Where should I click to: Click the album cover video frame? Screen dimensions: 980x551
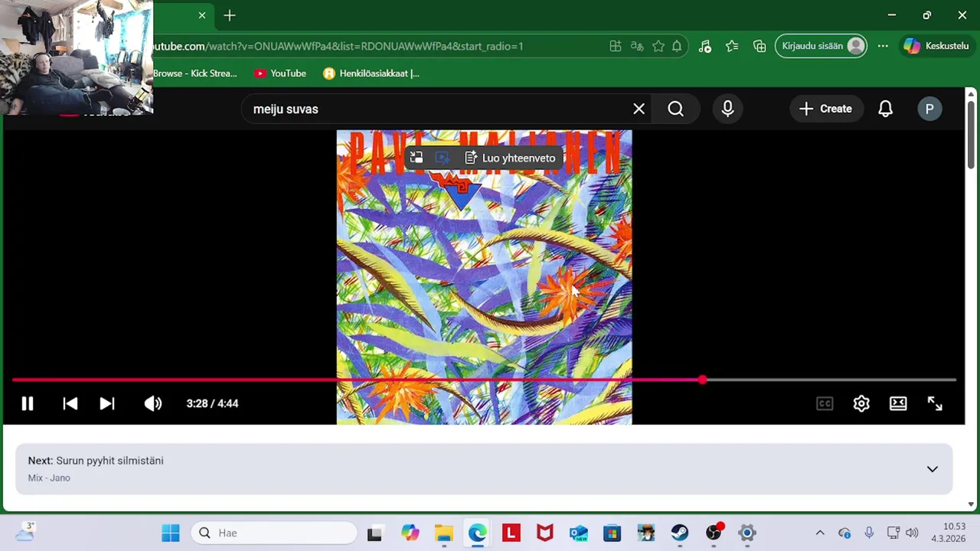point(484,277)
